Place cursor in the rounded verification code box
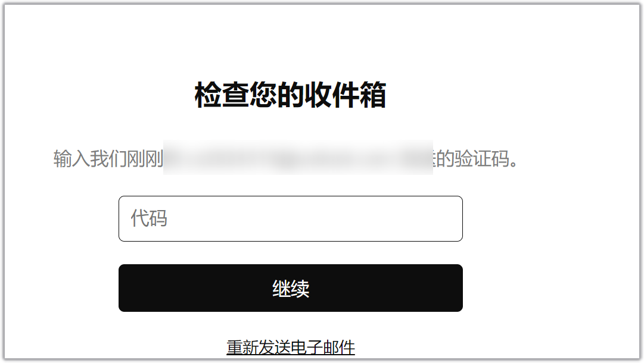Screen dimensions: 644x363 tap(290, 218)
